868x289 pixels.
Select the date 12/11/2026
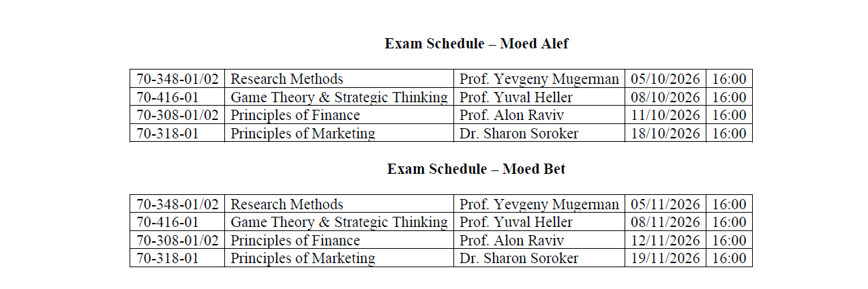coord(665,241)
